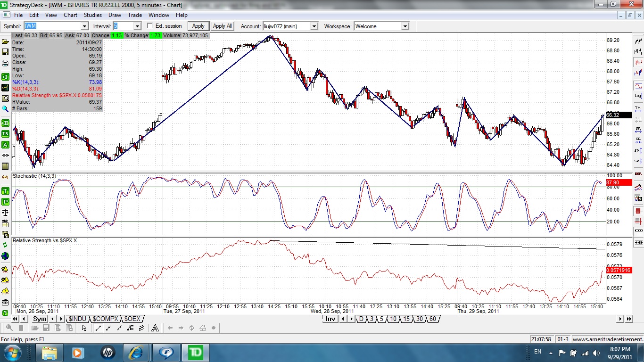Click the globe icon in left sidebar
644x362 pixels.
click(x=5, y=256)
